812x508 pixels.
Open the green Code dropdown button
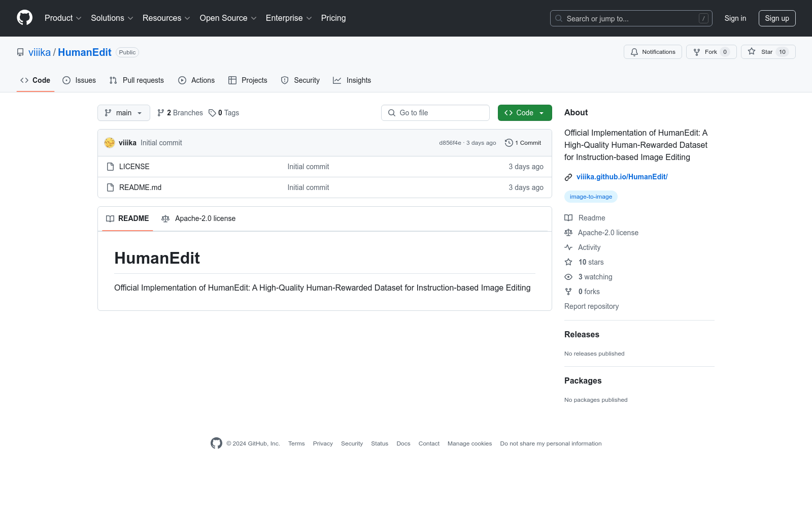(x=525, y=113)
